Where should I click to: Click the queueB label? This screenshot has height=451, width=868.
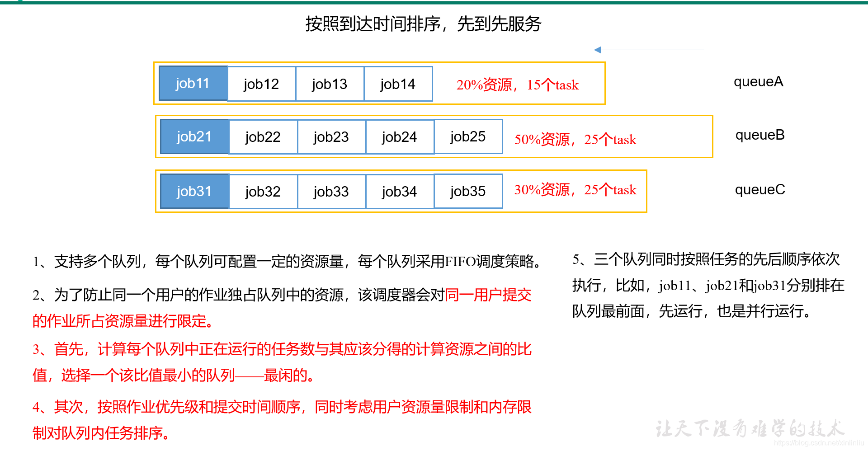click(760, 135)
